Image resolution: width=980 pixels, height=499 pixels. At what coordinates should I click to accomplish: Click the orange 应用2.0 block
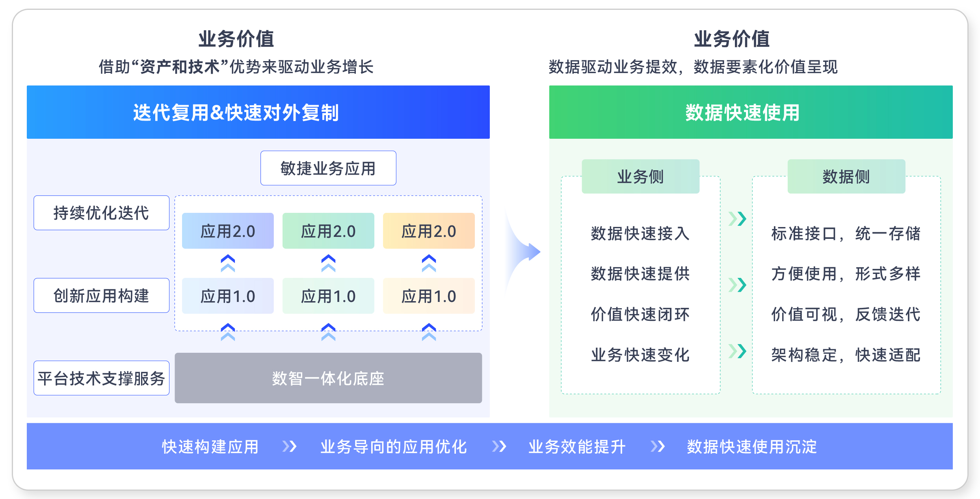click(x=429, y=231)
